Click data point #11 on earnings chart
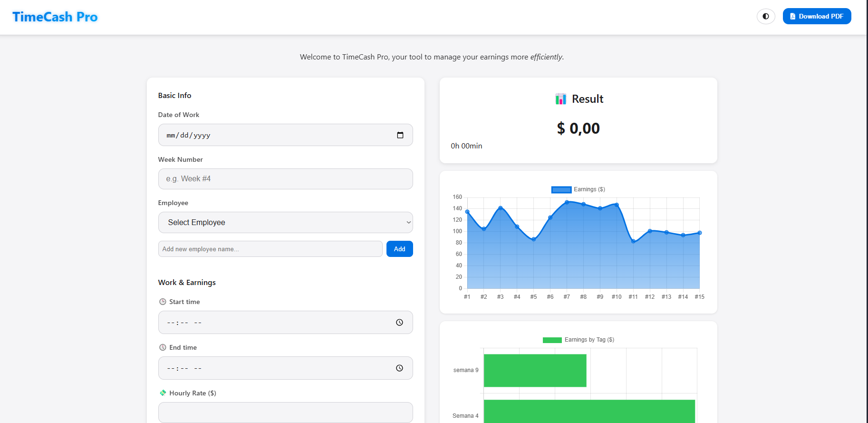This screenshot has height=423, width=868. click(633, 241)
